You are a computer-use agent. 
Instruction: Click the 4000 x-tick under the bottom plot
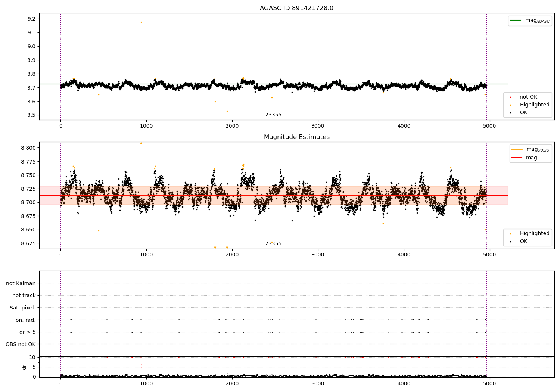coord(404,383)
